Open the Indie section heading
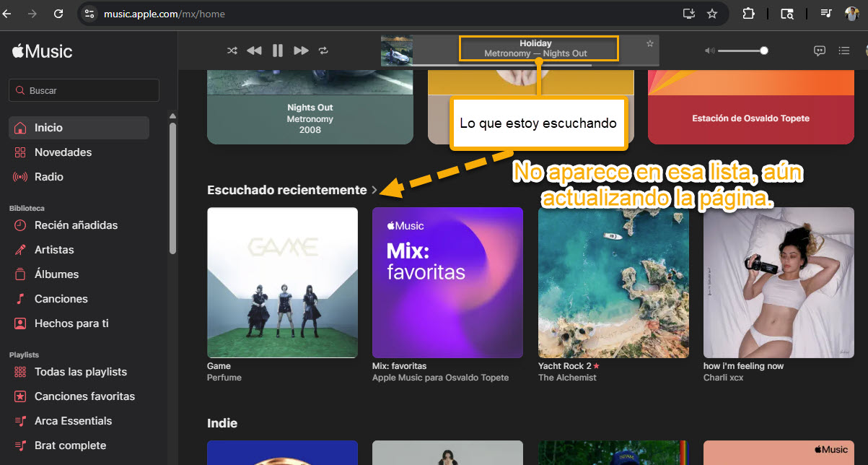Image resolution: width=868 pixels, height=465 pixels. [x=222, y=423]
